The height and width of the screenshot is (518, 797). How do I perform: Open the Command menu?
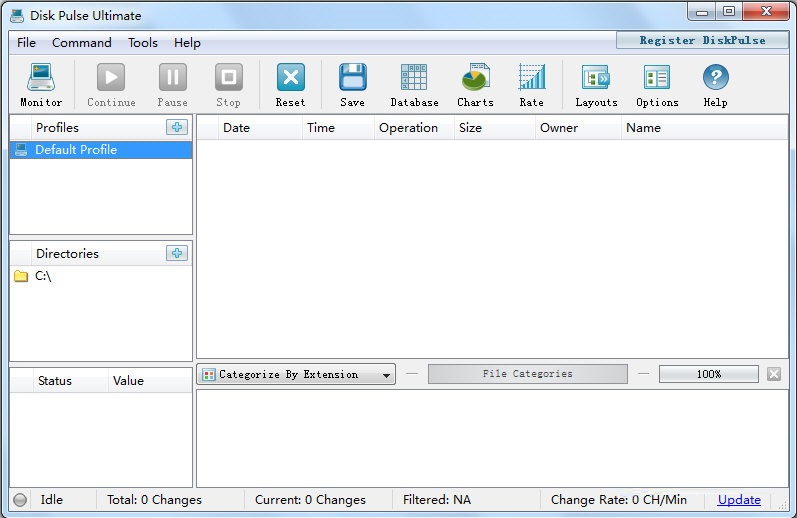point(82,43)
